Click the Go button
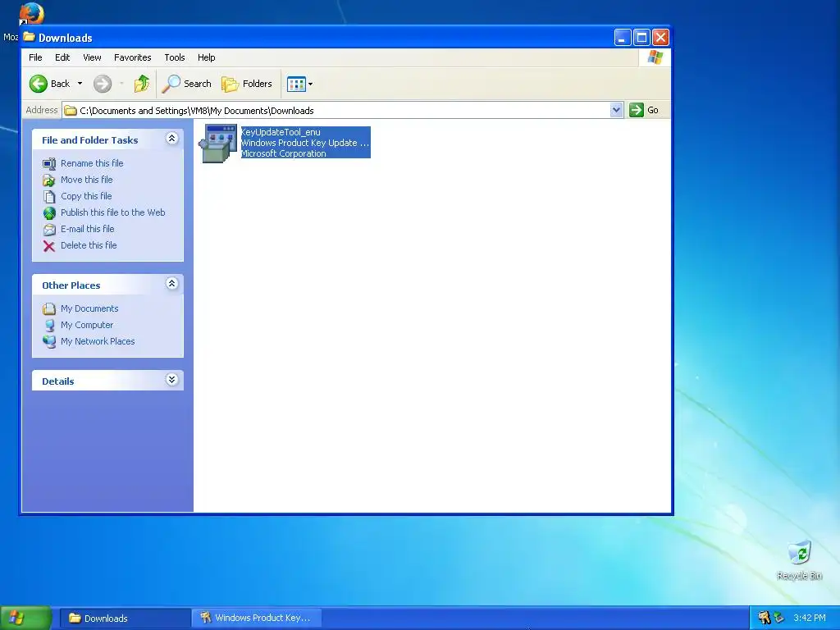The width and height of the screenshot is (840, 630). coord(645,111)
